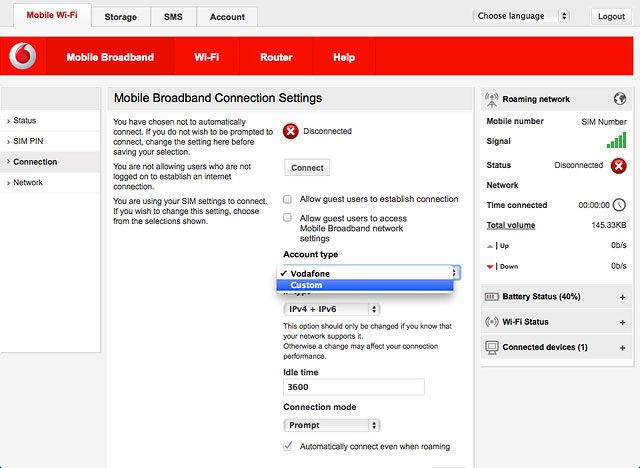Enable Allow guest users to establish connection

(287, 199)
